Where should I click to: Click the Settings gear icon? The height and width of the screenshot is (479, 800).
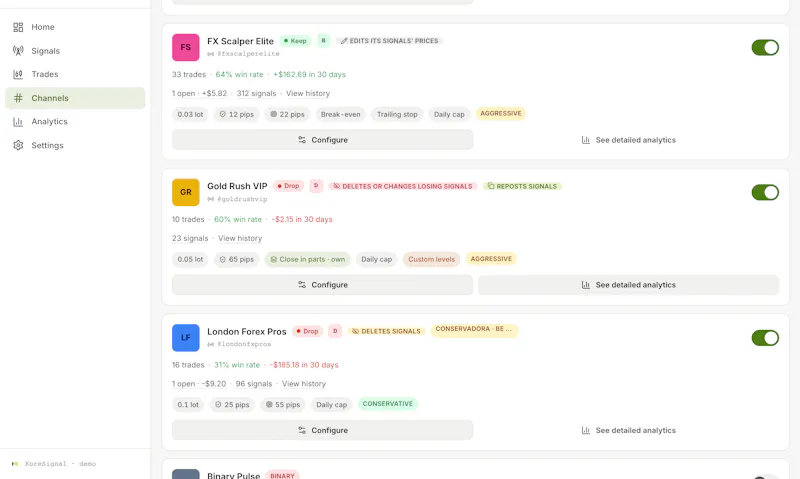18,145
